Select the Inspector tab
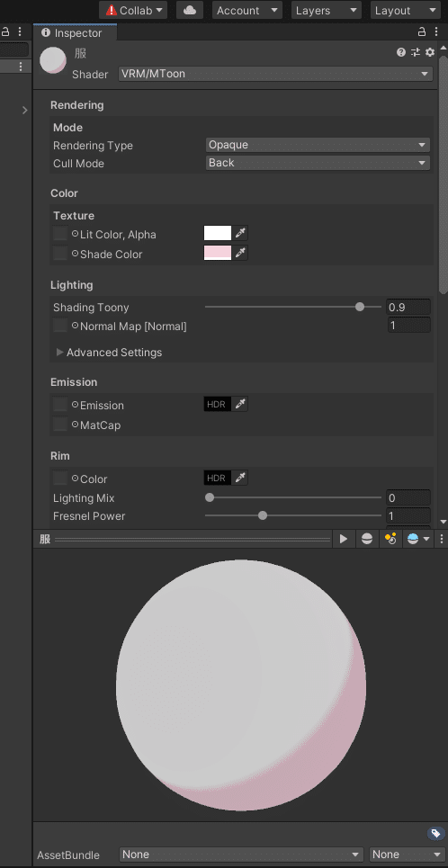 pyautogui.click(x=75, y=32)
